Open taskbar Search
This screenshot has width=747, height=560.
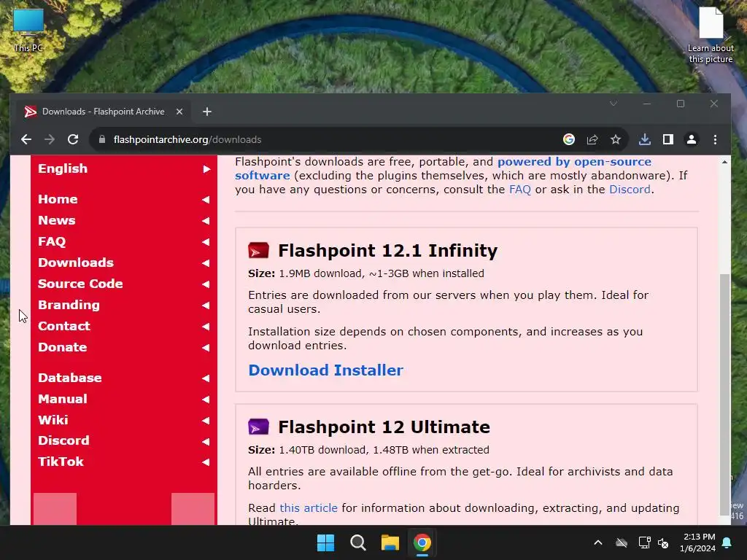click(x=357, y=542)
